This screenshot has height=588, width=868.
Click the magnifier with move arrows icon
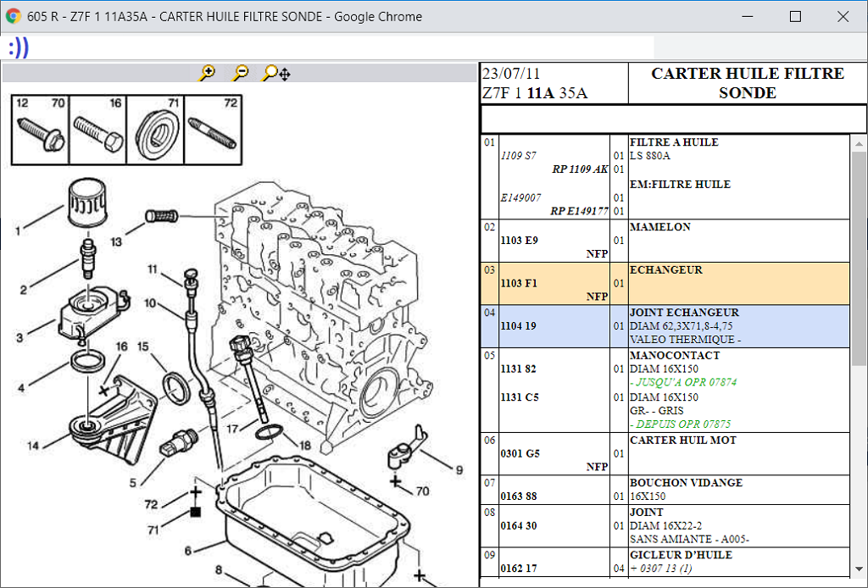pos(275,74)
